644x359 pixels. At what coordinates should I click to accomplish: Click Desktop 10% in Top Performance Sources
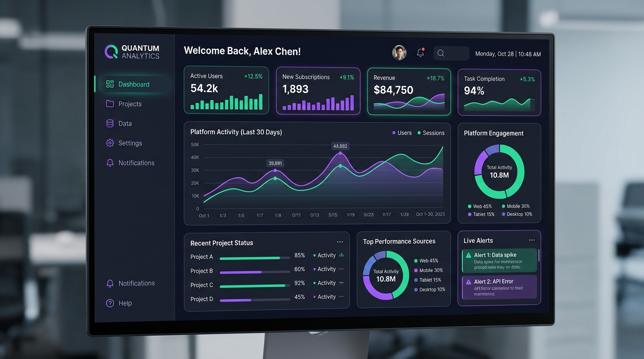point(429,290)
